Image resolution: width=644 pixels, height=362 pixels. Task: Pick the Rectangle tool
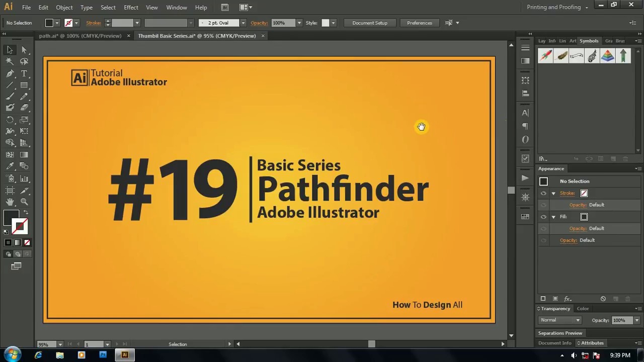tap(24, 85)
